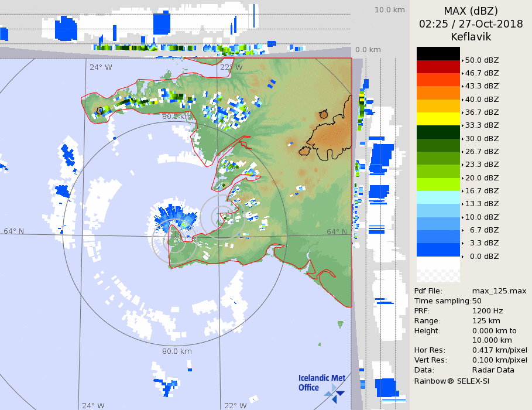The height and width of the screenshot is (410, 532).
Task: Click the MAX (dBZ) title text
Action: pyautogui.click(x=471, y=11)
